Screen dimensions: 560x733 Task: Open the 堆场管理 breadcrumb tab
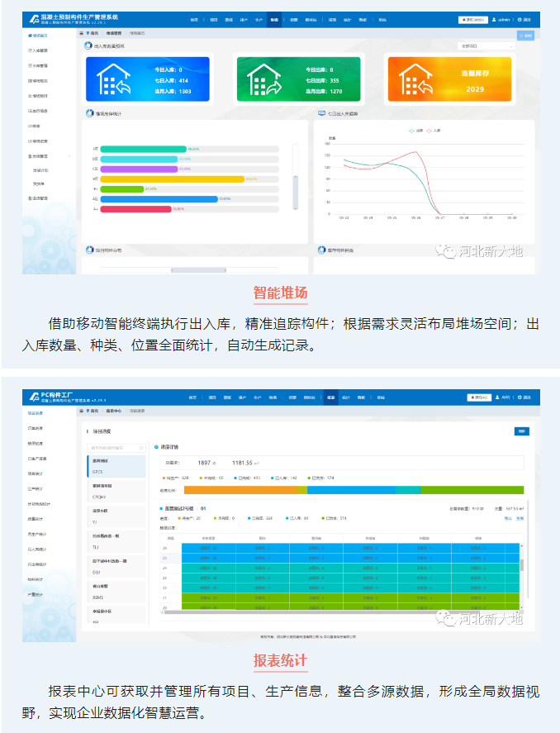[x=115, y=34]
